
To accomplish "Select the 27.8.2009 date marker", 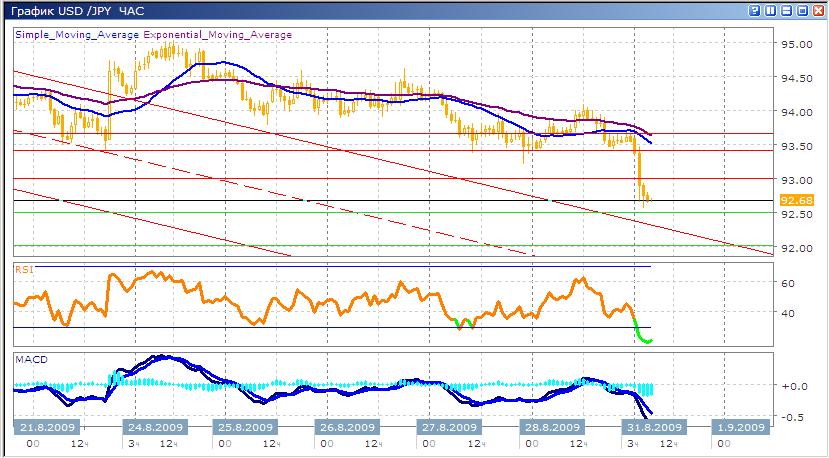I will tap(446, 427).
